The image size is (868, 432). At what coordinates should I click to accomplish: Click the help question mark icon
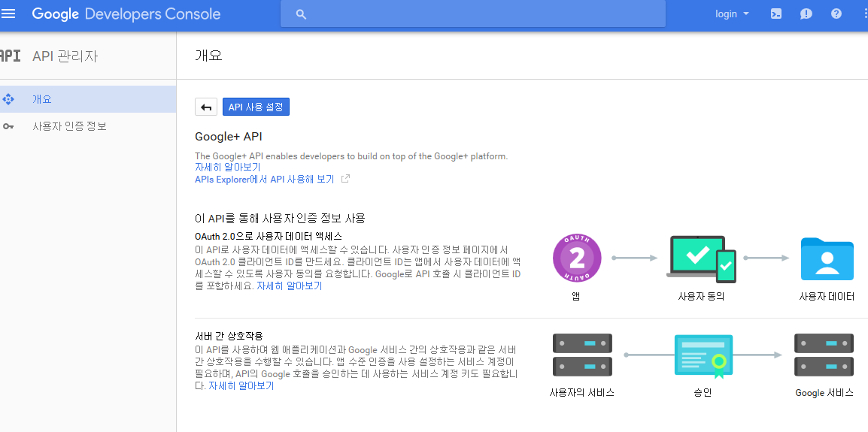tap(836, 14)
